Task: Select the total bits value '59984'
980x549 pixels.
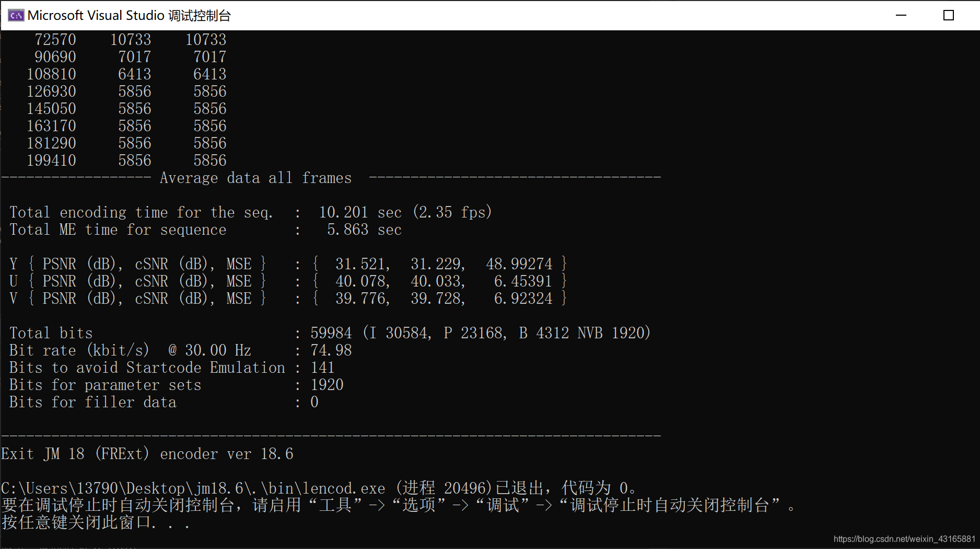Action: pyautogui.click(x=331, y=334)
